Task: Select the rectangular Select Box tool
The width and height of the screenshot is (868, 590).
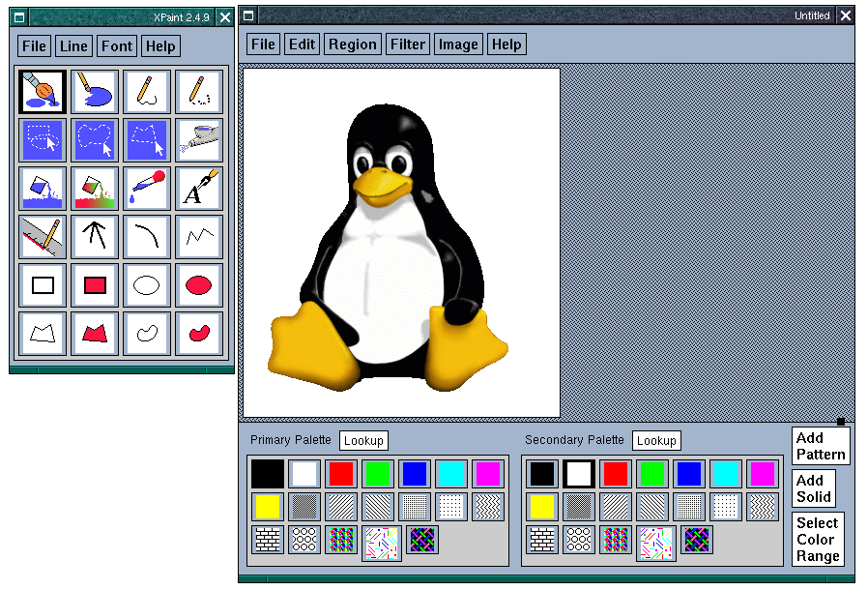Action: (43, 139)
